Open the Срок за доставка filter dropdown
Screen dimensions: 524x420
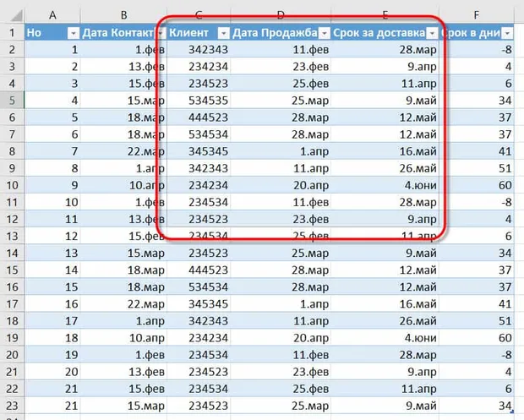pyautogui.click(x=432, y=33)
